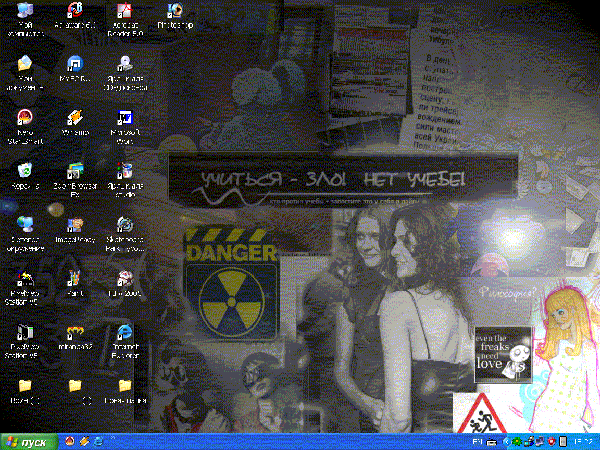Expand hidden tray icons arrow
The width and height of the screenshot is (600, 450).
505,442
